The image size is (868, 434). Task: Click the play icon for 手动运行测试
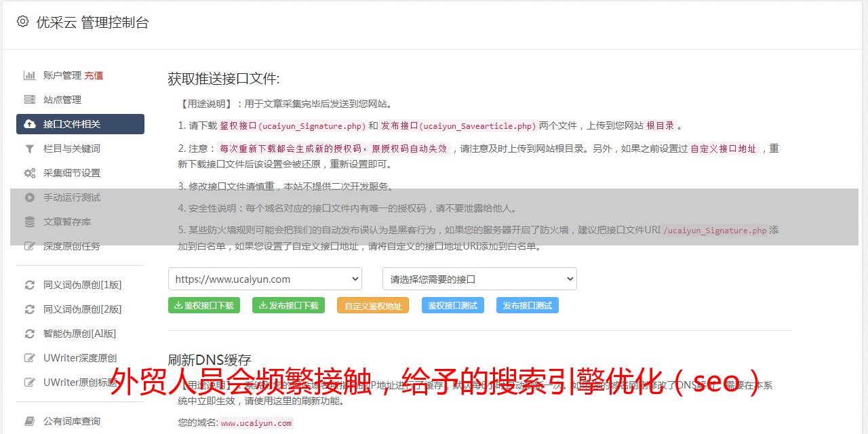(x=30, y=197)
